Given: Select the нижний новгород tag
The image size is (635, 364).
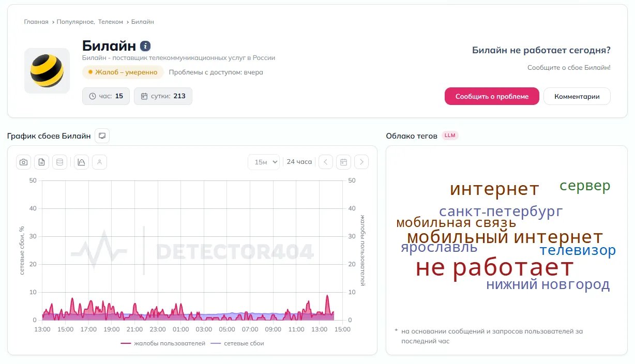Looking at the screenshot, I should 548,284.
